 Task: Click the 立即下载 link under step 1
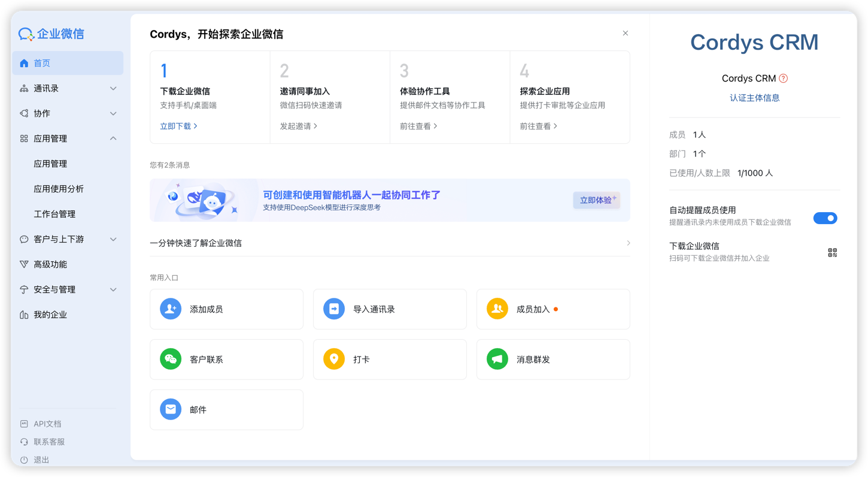pos(175,126)
